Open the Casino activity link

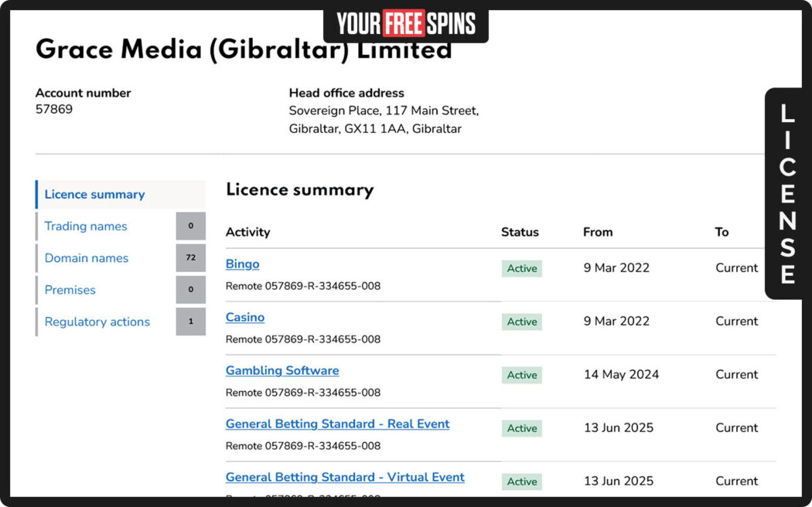(244, 317)
